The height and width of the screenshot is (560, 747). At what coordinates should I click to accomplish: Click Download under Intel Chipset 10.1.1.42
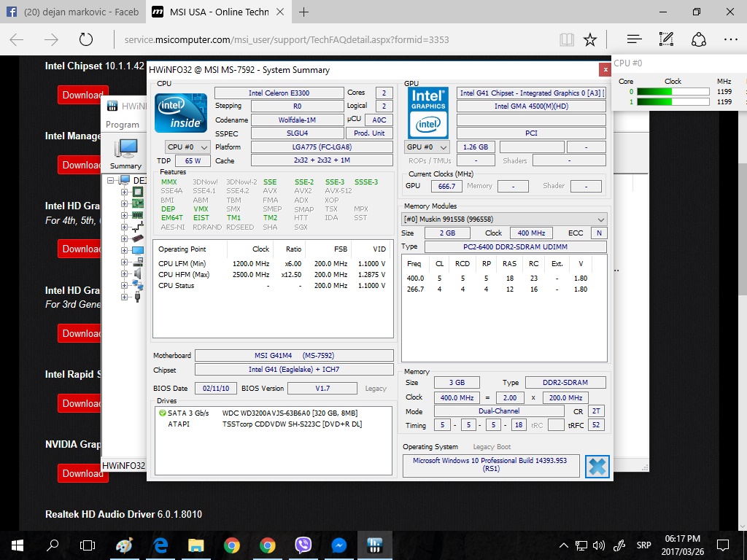pyautogui.click(x=82, y=95)
